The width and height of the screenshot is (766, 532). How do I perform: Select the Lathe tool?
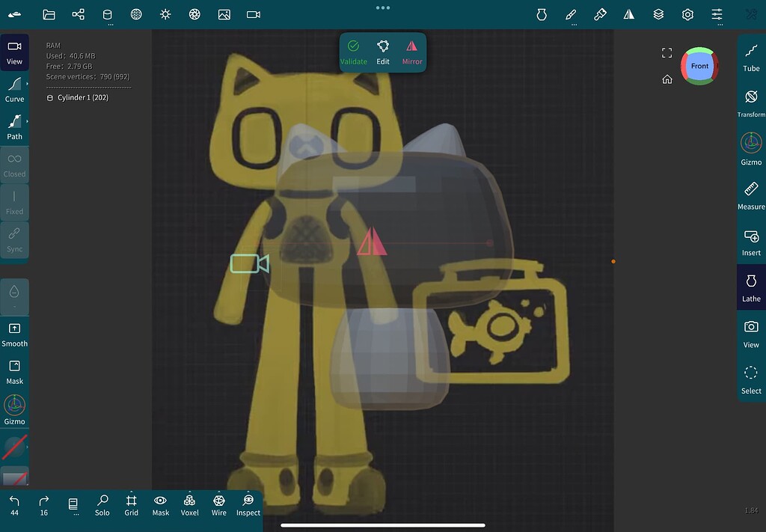pyautogui.click(x=750, y=287)
